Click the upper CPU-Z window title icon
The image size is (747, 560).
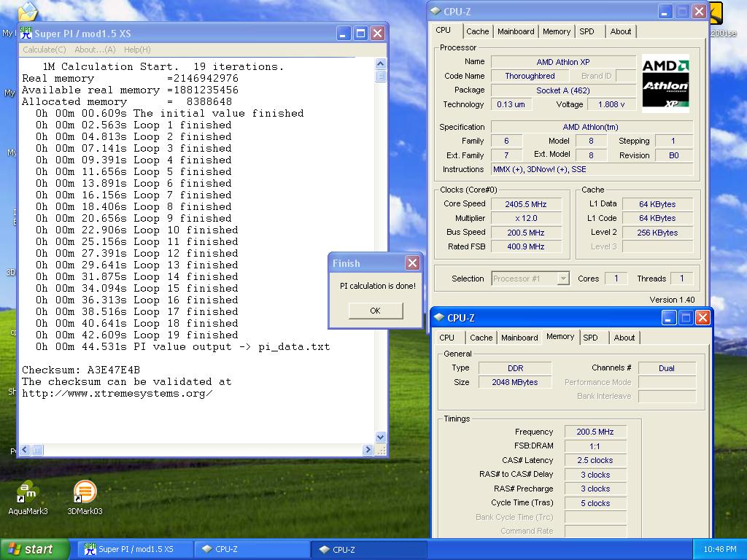pyautogui.click(x=436, y=11)
